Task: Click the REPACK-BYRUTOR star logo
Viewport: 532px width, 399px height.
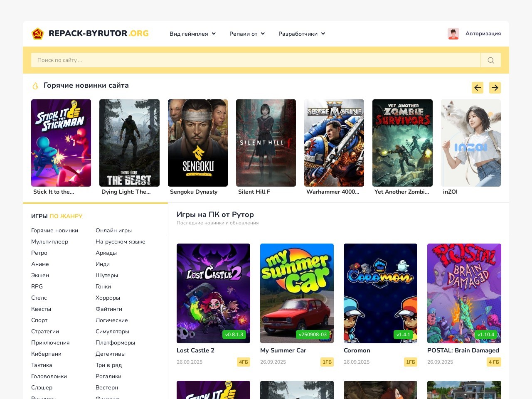Action: (x=38, y=34)
